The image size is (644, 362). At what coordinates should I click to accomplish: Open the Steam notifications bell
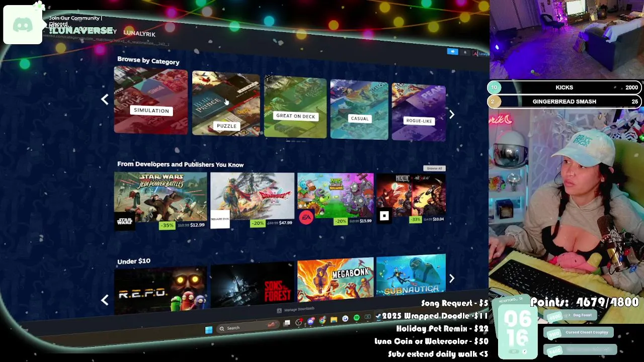click(x=465, y=52)
